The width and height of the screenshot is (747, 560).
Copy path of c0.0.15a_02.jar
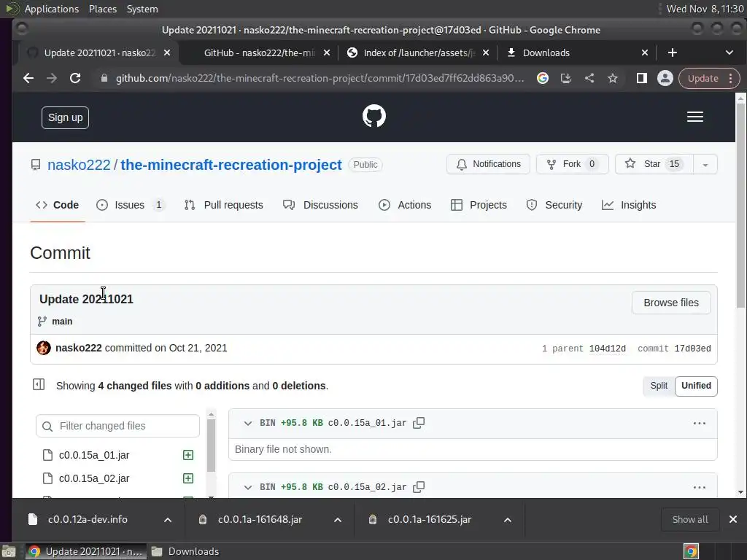click(x=419, y=487)
